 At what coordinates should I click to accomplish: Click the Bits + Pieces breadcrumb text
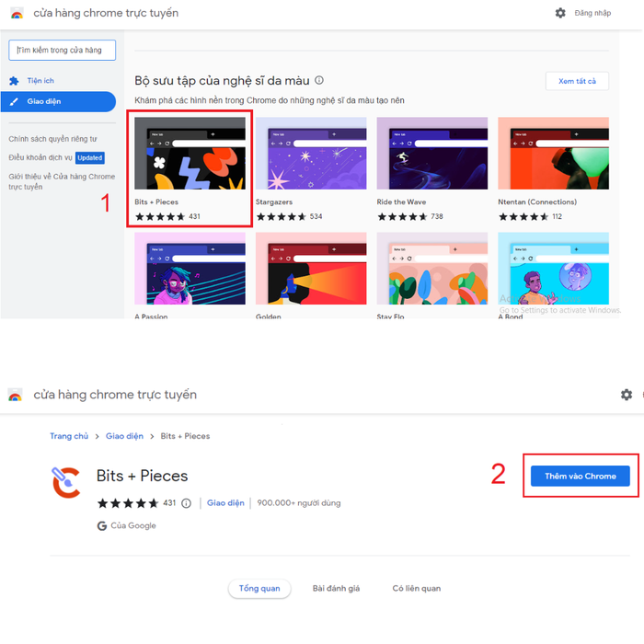pyautogui.click(x=185, y=436)
